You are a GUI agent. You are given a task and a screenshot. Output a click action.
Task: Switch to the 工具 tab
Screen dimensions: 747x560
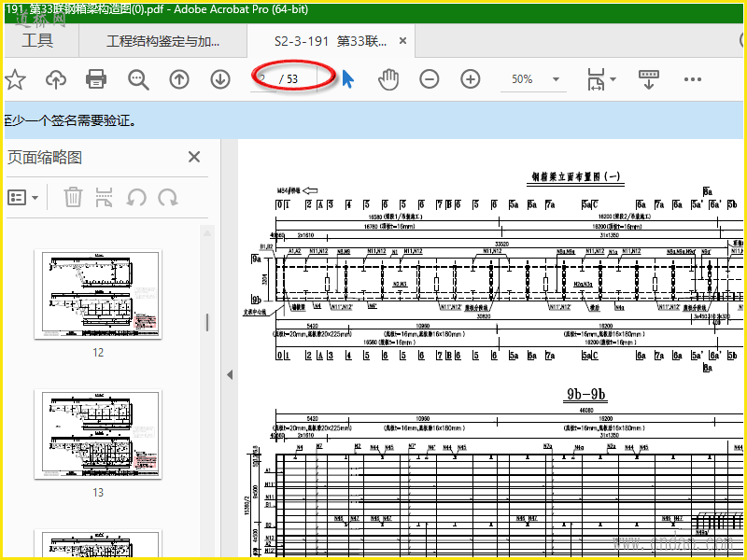tap(37, 40)
